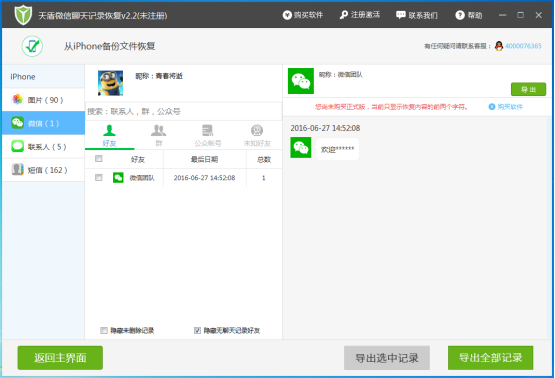Check the 微信团队 row checkbox
555x378 pixels.
point(99,177)
